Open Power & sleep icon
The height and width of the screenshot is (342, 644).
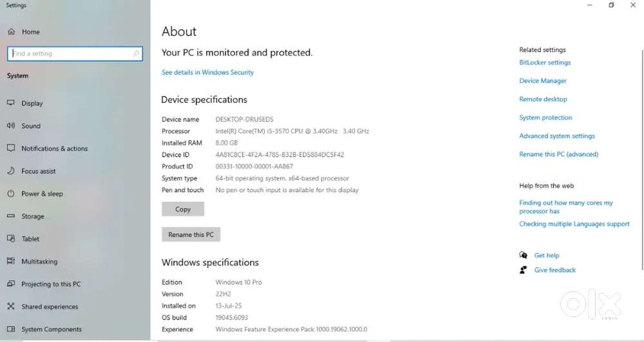pyautogui.click(x=10, y=193)
